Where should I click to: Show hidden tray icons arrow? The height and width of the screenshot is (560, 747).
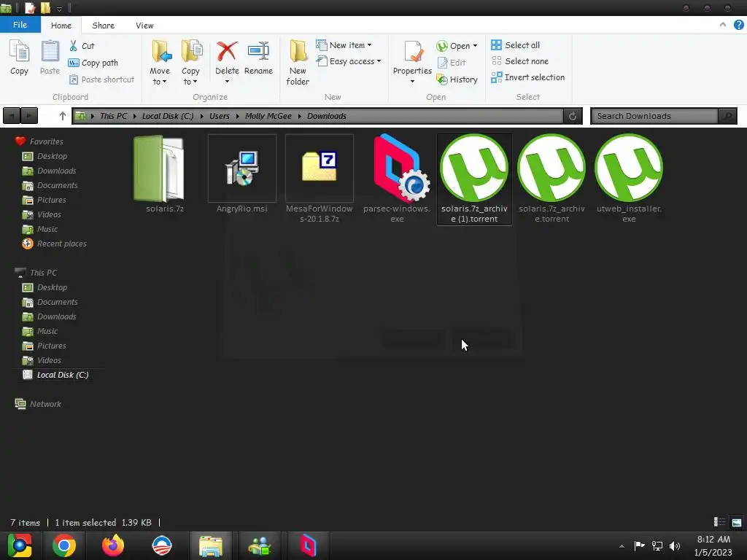click(x=622, y=546)
